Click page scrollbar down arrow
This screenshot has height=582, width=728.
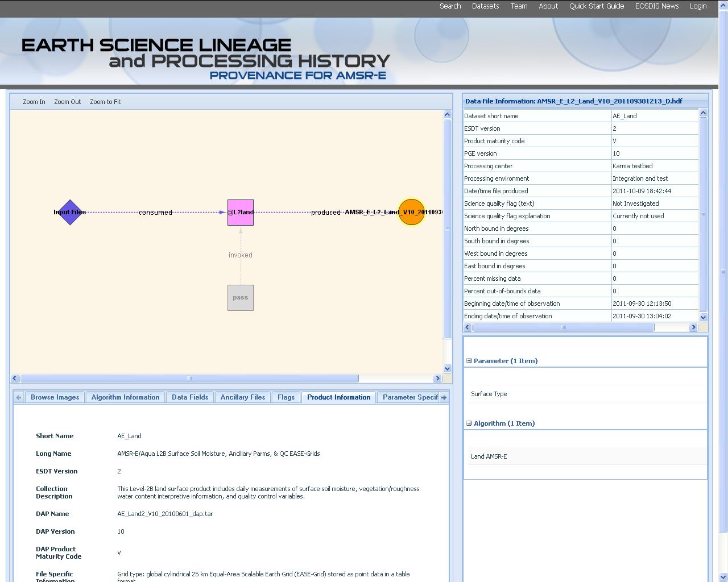click(x=723, y=577)
